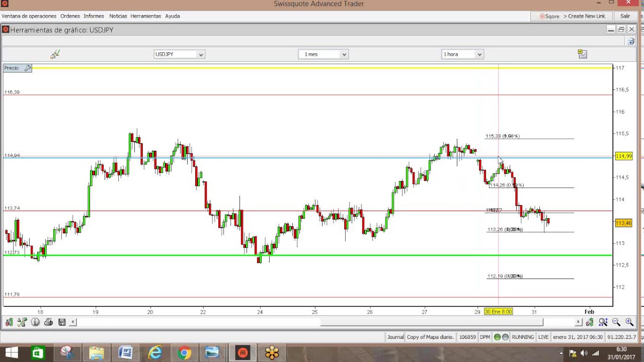Click the green connection status light
The image size is (644, 362).
(497, 337)
